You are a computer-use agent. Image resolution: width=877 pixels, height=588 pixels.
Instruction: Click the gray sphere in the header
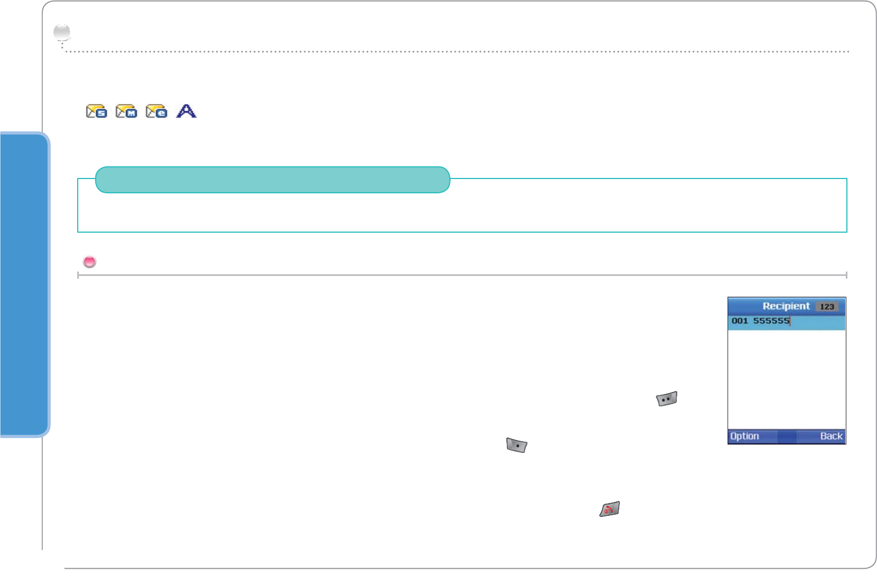(62, 33)
